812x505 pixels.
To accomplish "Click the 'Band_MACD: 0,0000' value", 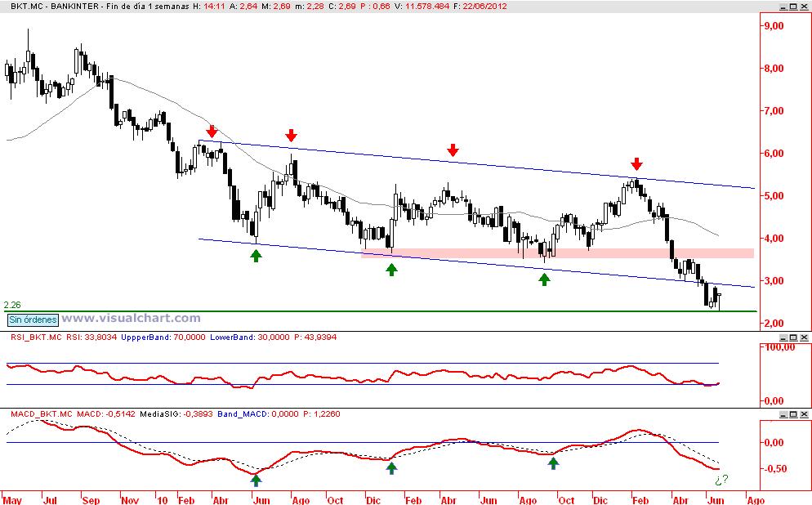I will (x=258, y=414).
